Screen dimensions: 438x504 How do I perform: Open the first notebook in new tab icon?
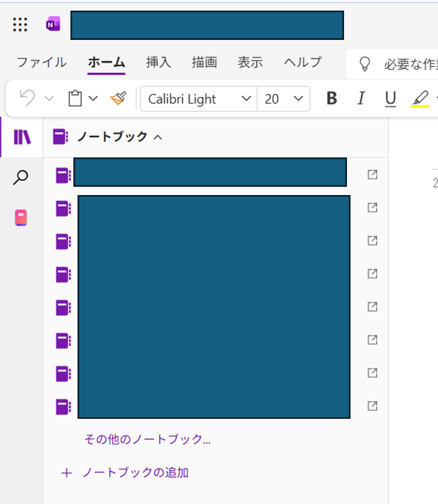coord(372,174)
